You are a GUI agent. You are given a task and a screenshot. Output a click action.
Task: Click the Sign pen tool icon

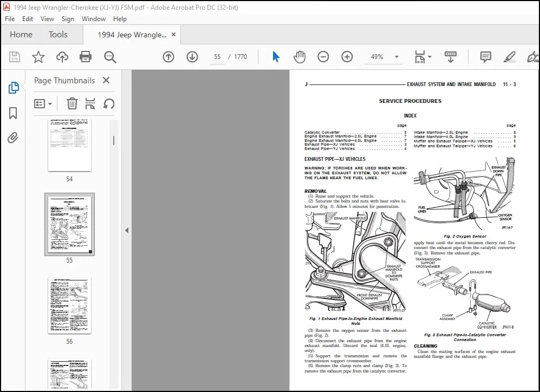(x=532, y=57)
